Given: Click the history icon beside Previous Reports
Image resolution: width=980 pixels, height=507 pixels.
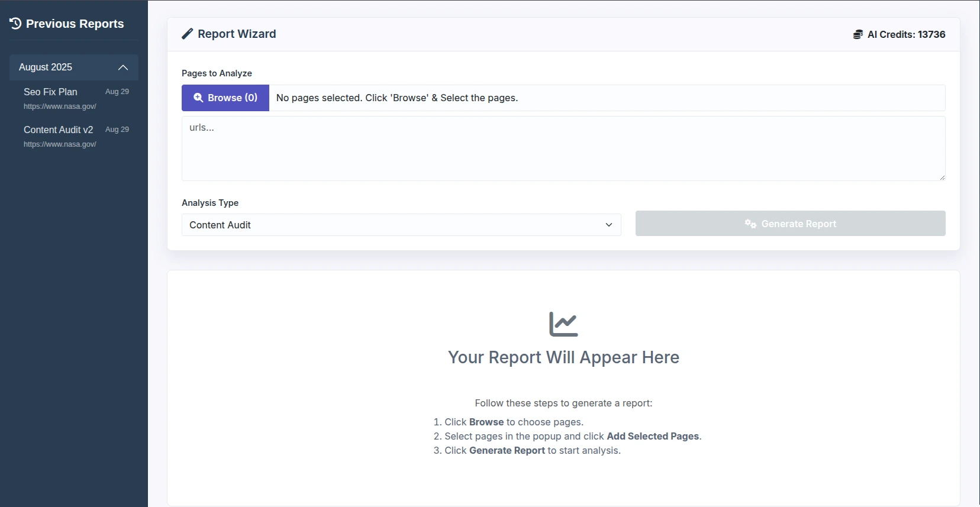Looking at the screenshot, I should tap(15, 24).
